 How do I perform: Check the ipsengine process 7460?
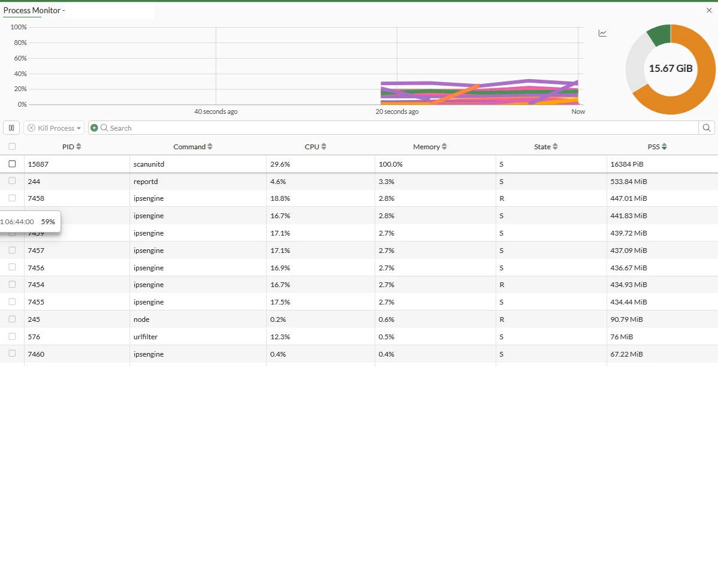[12, 354]
